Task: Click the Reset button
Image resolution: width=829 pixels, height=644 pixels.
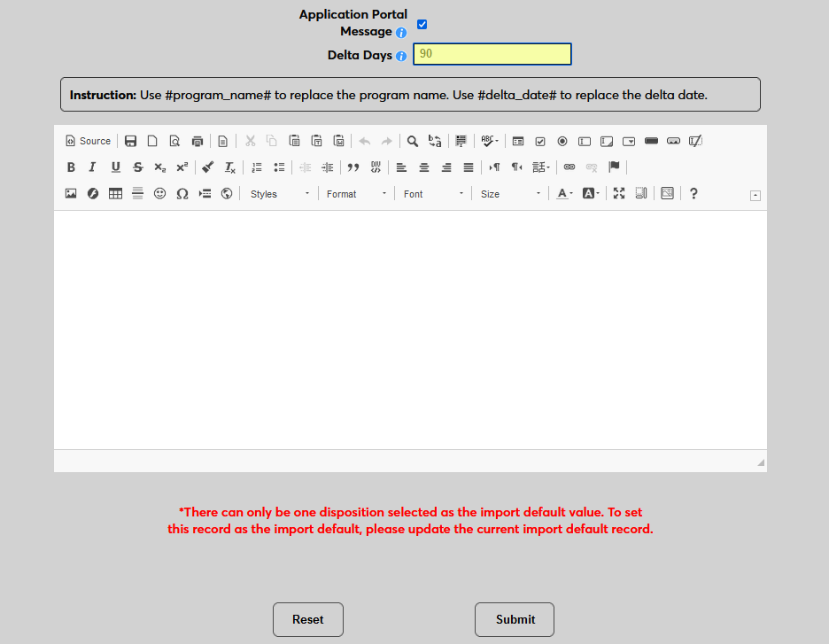Action: pos(308,620)
